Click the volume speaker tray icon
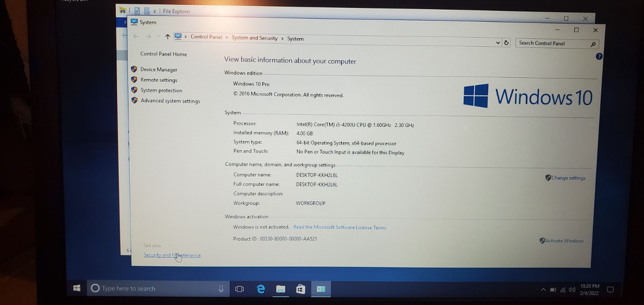The width and height of the screenshot is (644, 305). pos(572,290)
